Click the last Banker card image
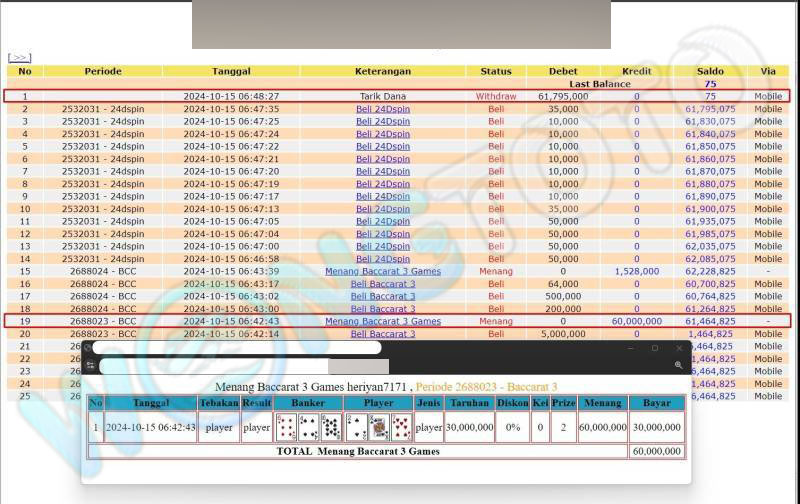 coord(331,427)
